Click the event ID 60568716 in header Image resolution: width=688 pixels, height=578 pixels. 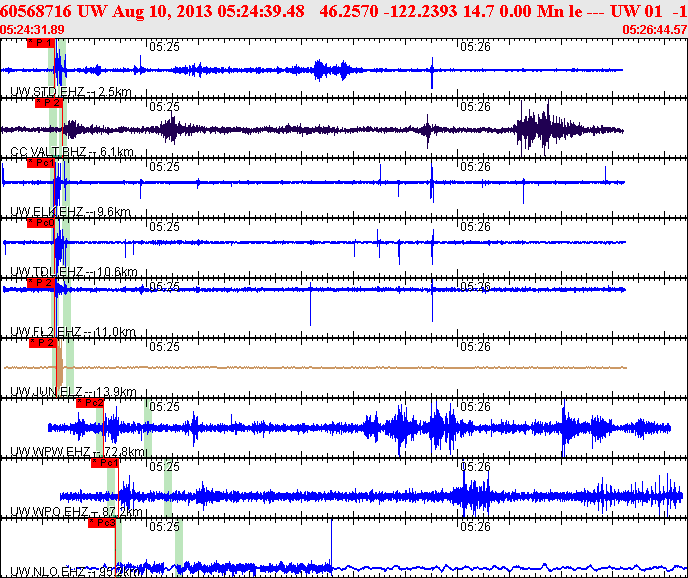click(x=35, y=11)
